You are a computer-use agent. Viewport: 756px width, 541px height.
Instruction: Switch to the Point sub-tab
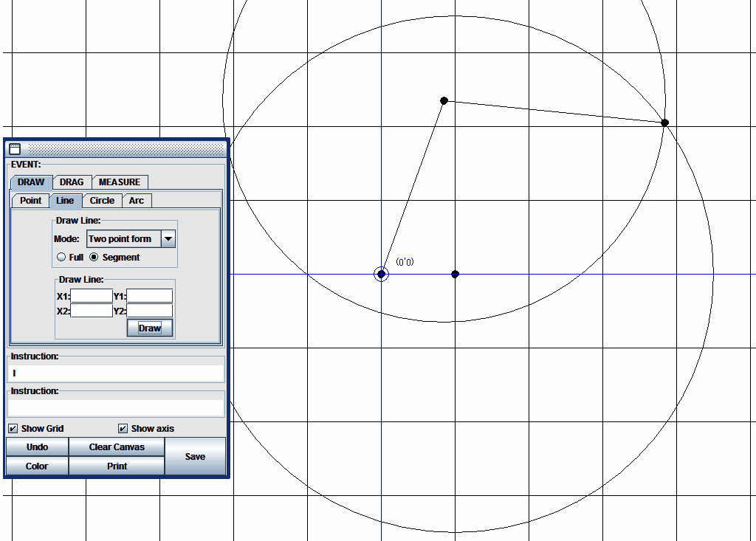[31, 201]
